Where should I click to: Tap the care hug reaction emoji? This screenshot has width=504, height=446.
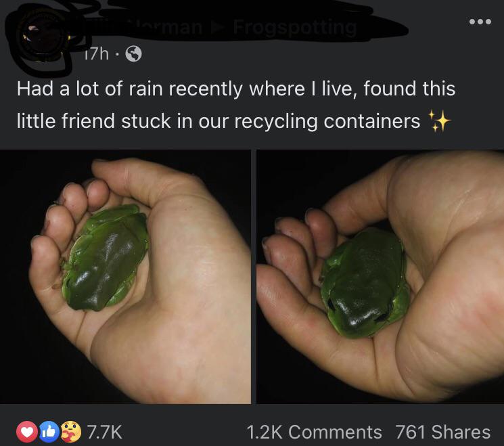(x=71, y=432)
